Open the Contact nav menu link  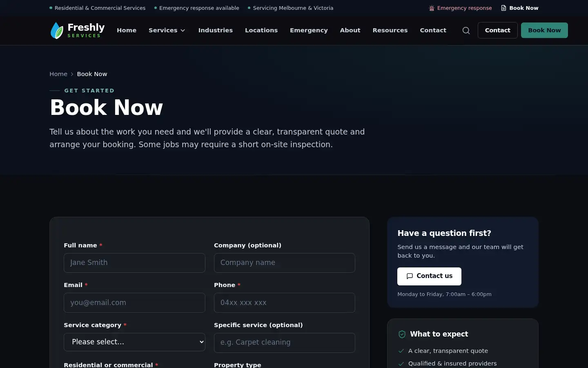(433, 30)
